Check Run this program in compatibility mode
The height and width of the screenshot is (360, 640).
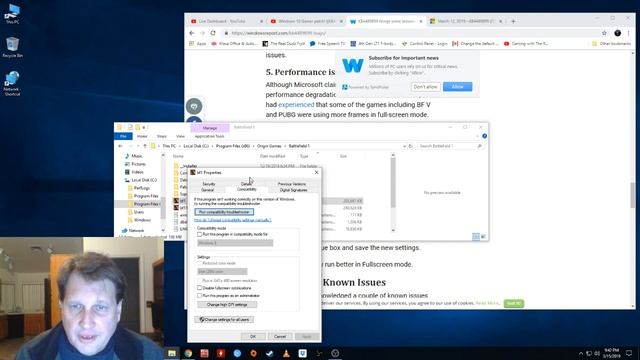pos(200,234)
